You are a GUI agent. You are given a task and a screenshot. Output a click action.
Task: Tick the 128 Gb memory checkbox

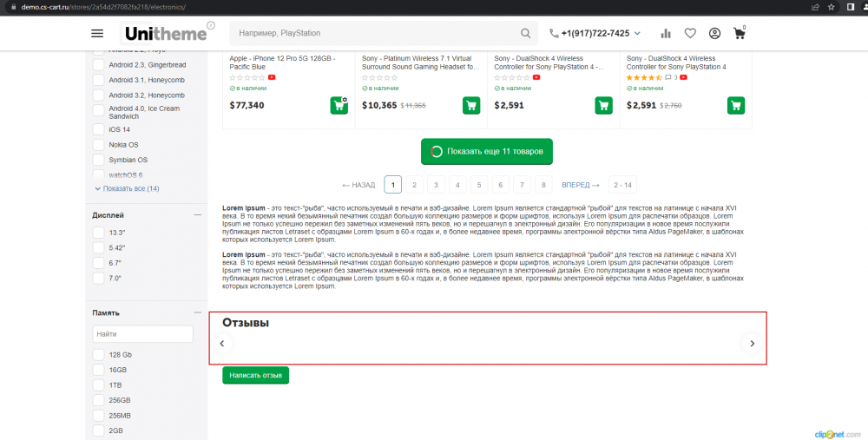pos(99,355)
